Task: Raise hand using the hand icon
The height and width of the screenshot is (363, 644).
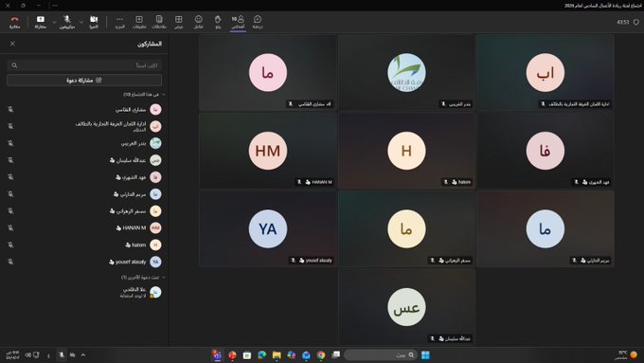Action: pos(218,22)
